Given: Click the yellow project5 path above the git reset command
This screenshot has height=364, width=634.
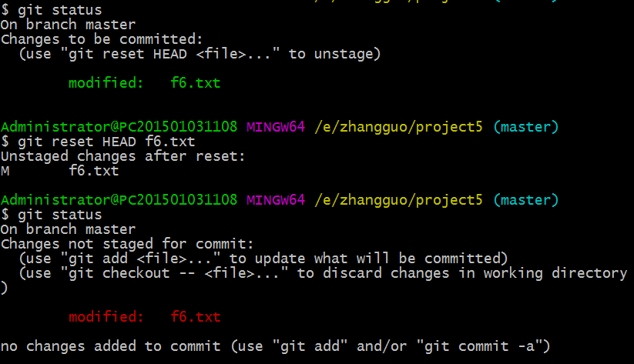Looking at the screenshot, I should 399,127.
